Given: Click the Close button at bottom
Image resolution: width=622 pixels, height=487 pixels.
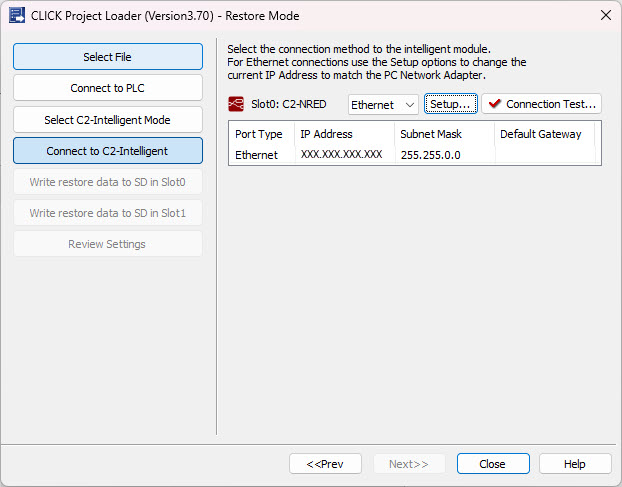Looking at the screenshot, I should (493, 464).
